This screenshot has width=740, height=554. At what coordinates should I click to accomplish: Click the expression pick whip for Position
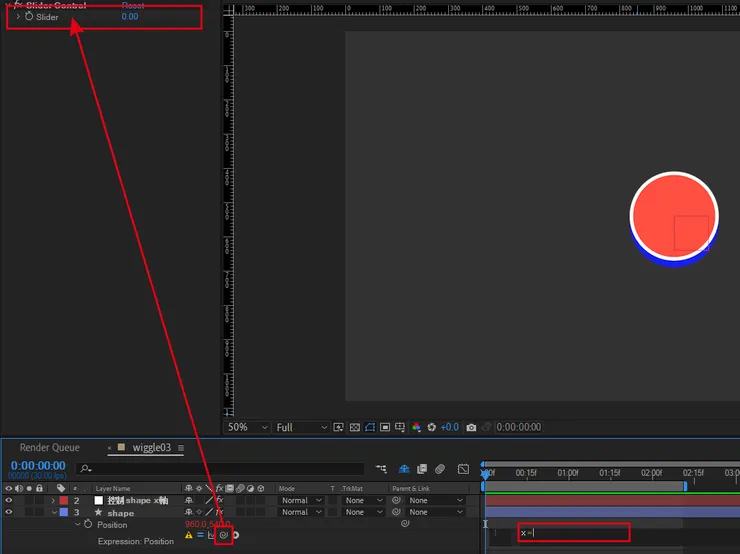pyautogui.click(x=224, y=535)
